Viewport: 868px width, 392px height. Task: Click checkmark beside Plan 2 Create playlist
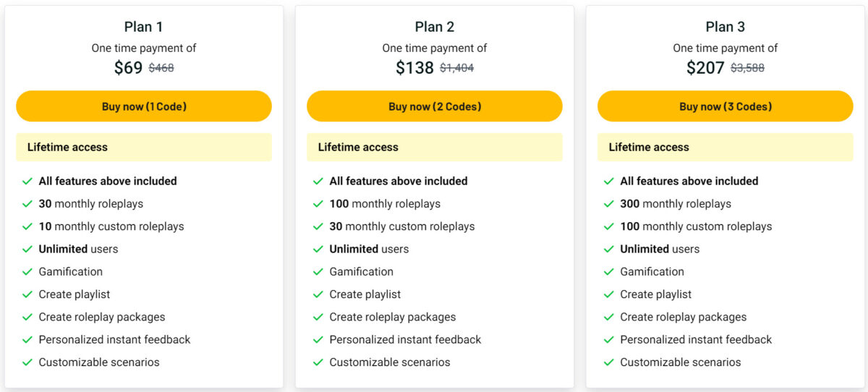tap(318, 294)
